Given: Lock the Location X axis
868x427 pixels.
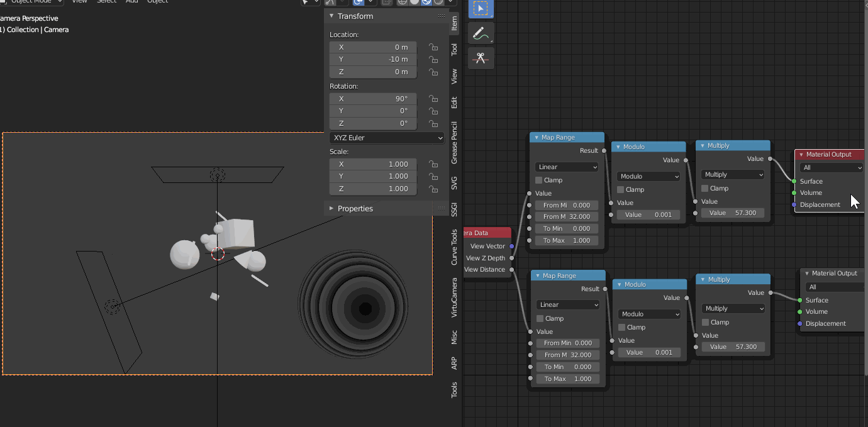Looking at the screenshot, I should [x=433, y=47].
